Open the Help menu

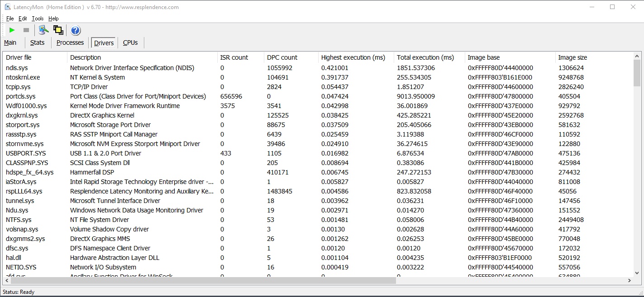tap(53, 19)
